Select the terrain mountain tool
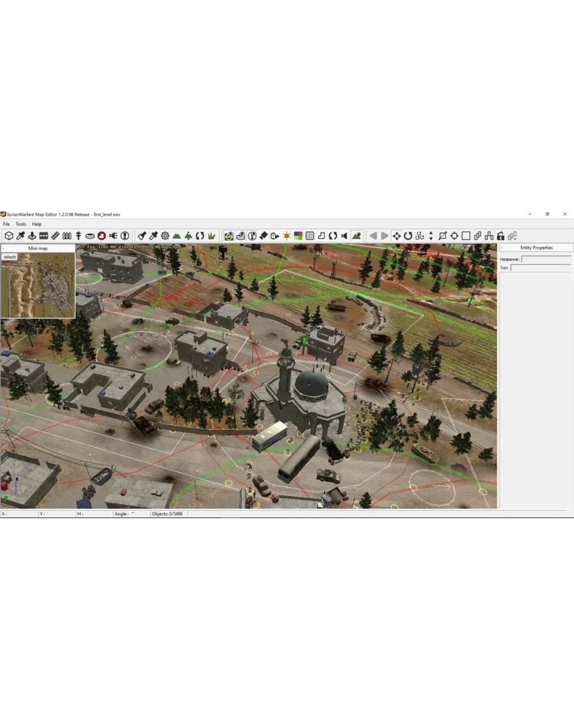The image size is (574, 728). coord(177,236)
